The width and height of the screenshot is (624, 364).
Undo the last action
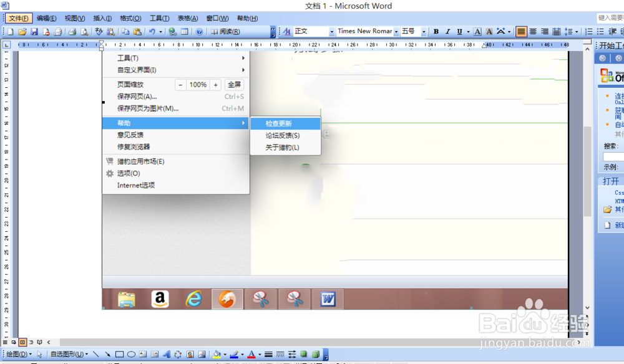(x=152, y=32)
